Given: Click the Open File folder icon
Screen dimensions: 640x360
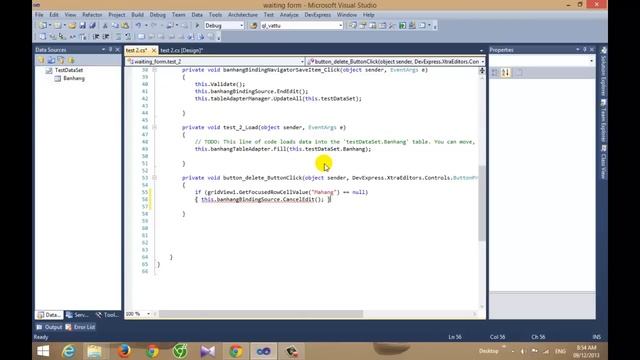Looking at the screenshot, I should [x=72, y=26].
